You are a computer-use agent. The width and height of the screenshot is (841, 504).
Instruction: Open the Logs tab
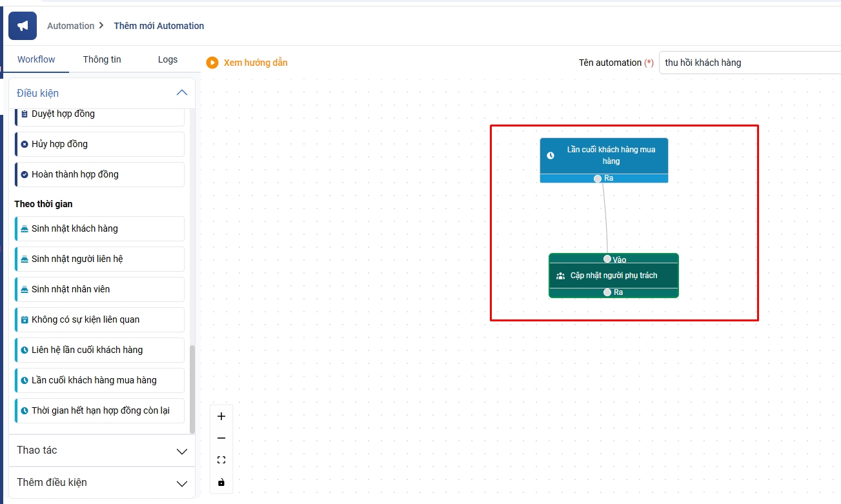(x=168, y=59)
